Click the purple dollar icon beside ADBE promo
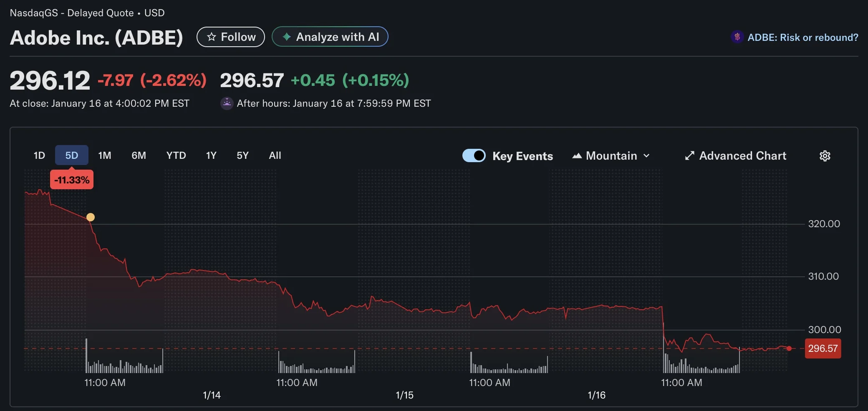The height and width of the screenshot is (411, 868). [737, 37]
